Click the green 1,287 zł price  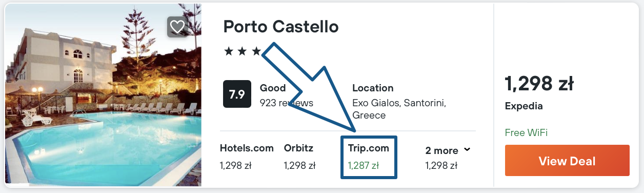[363, 165]
